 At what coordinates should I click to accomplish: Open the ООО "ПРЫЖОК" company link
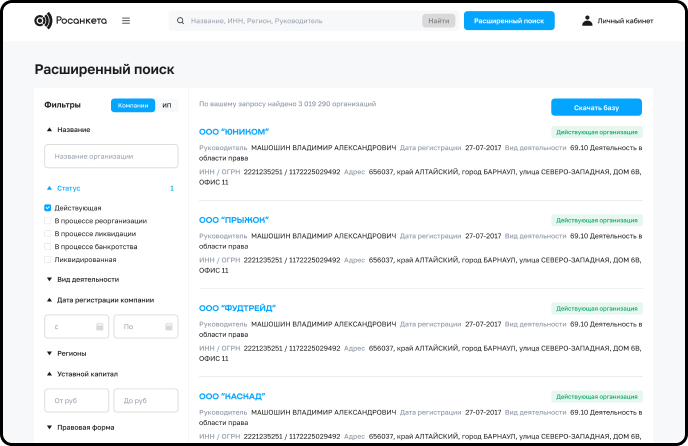coord(234,219)
